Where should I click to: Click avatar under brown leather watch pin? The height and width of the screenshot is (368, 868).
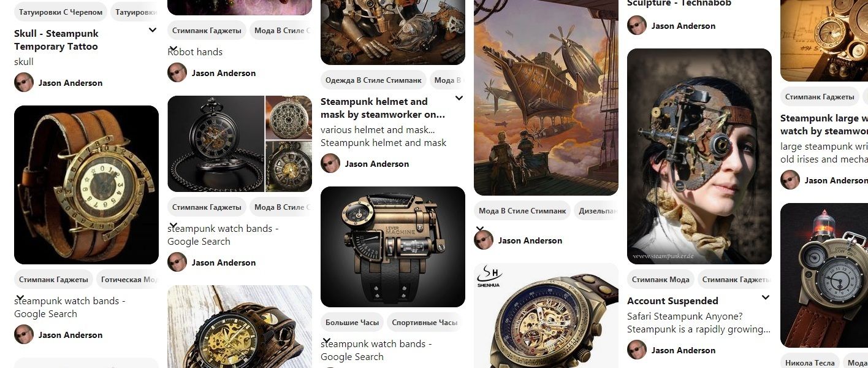pyautogui.click(x=24, y=334)
